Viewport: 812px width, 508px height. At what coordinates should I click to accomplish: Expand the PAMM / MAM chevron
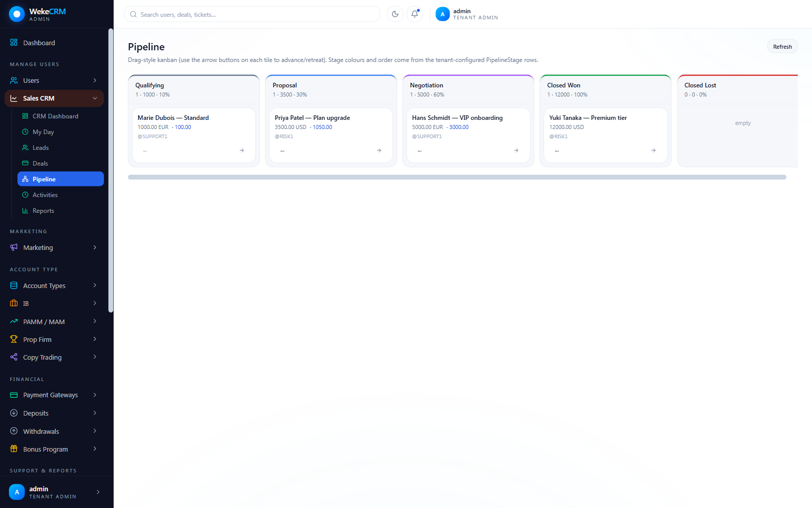pyautogui.click(x=95, y=322)
